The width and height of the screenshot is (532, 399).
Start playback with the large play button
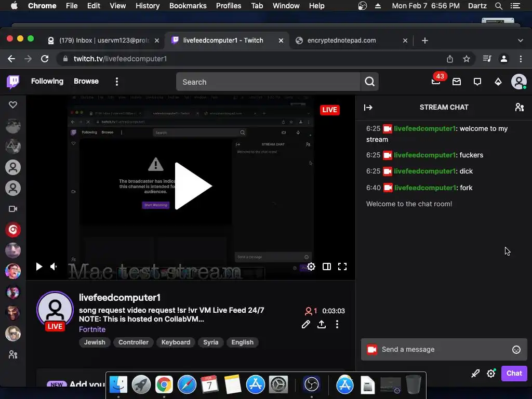(193, 186)
